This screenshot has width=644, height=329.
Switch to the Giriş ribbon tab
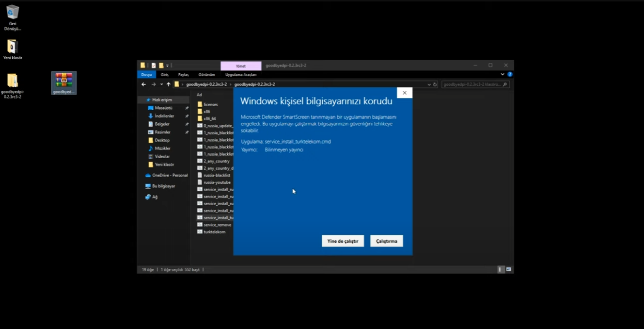165,75
